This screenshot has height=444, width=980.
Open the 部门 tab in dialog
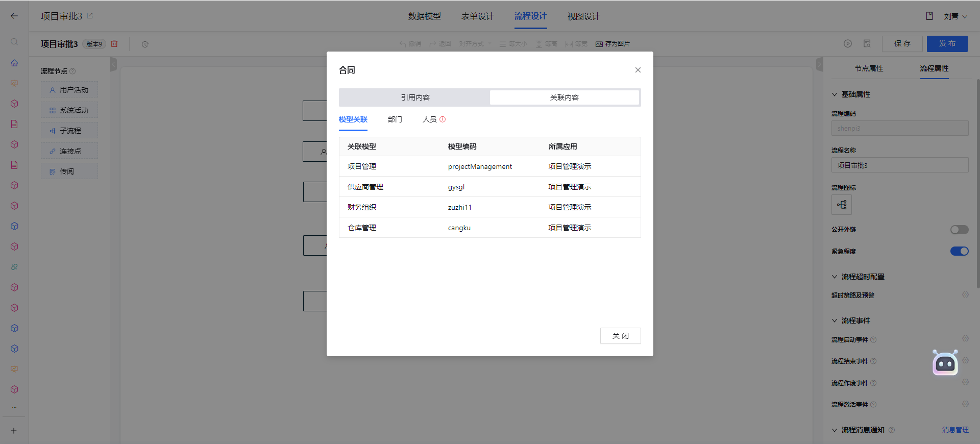(x=395, y=119)
